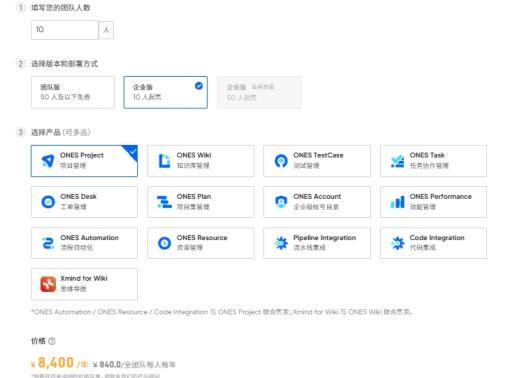Select the ONES Plan product card
The width and height of the screenshot is (508, 378).
coord(201,202)
